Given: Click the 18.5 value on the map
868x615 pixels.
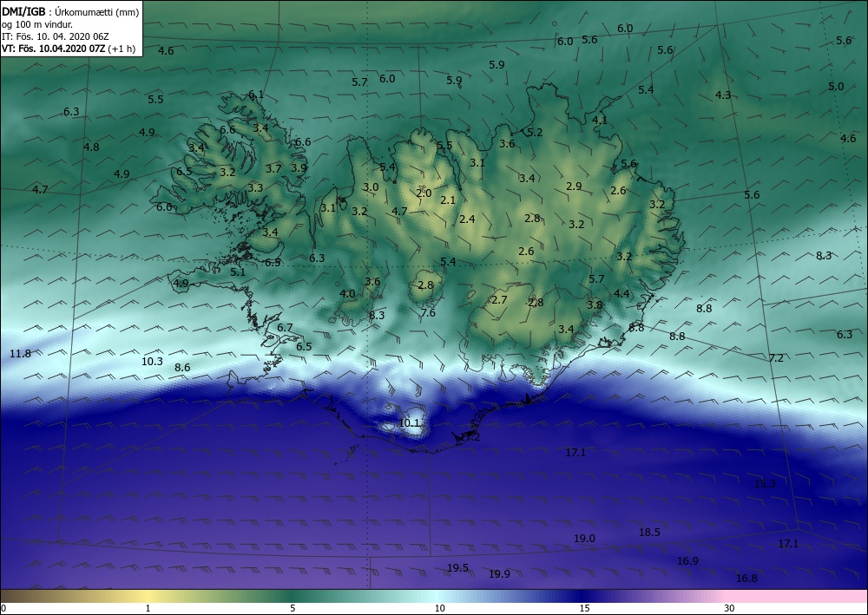Looking at the screenshot, I should point(649,533).
